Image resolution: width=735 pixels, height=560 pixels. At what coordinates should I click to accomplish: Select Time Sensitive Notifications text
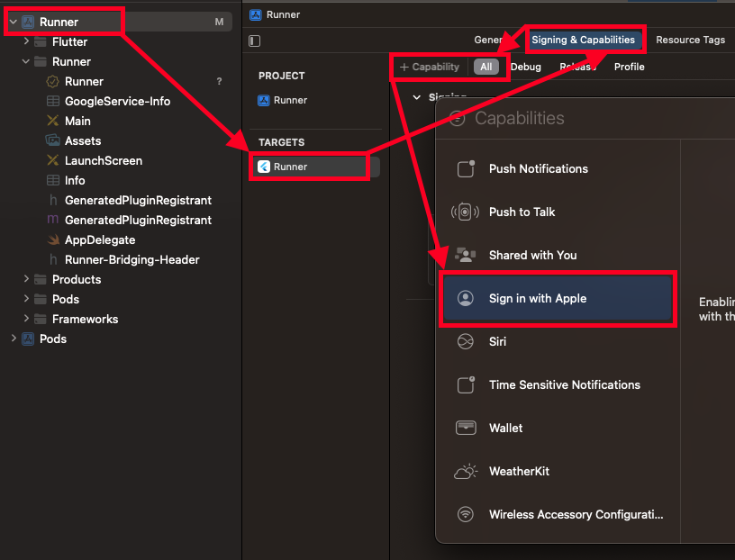(565, 384)
